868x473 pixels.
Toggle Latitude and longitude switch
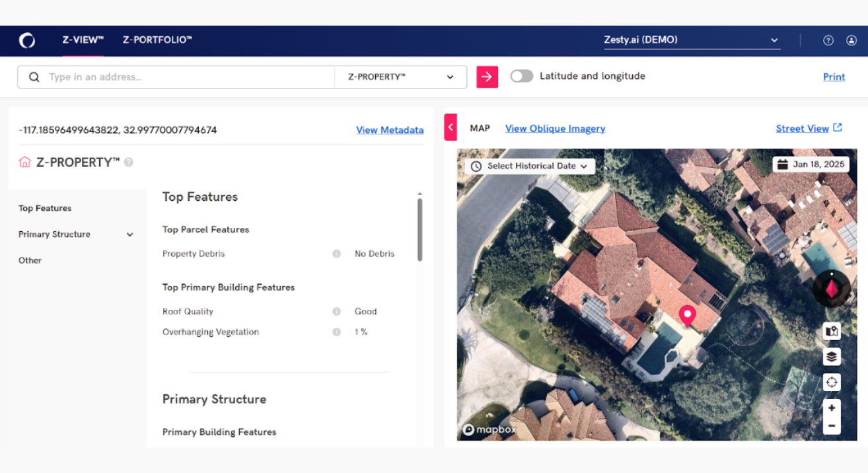(x=522, y=76)
